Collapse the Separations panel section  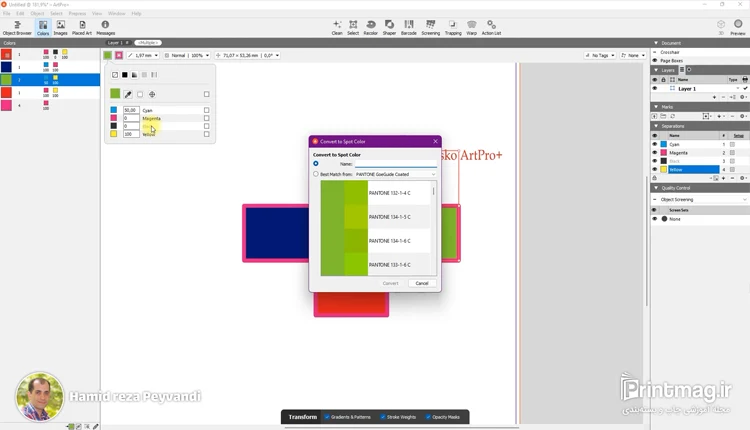tap(656, 126)
